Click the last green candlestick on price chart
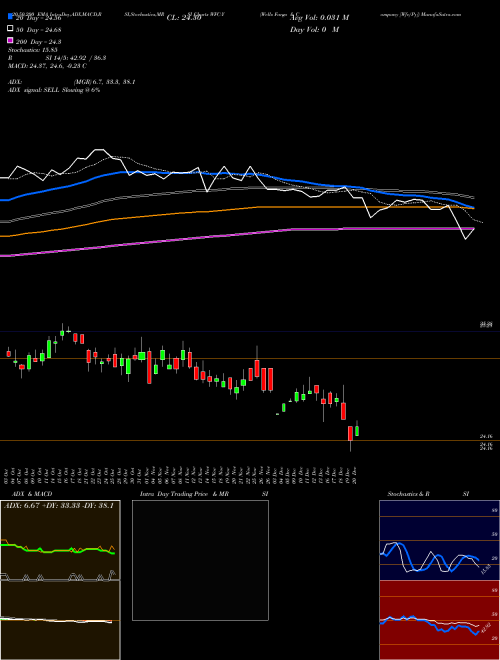The height and width of the screenshot is (660, 500). click(357, 431)
